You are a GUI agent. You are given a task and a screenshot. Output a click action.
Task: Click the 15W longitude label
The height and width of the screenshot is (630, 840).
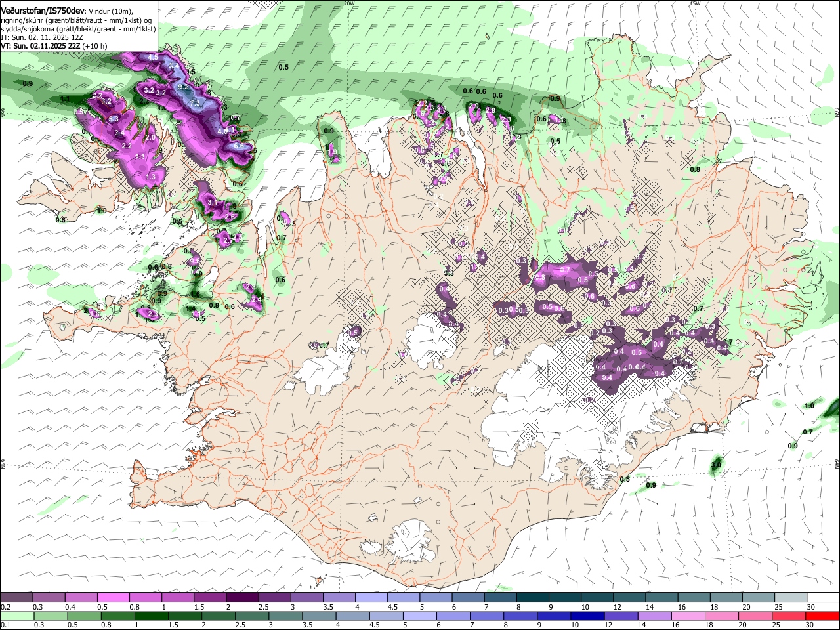tap(695, 3)
